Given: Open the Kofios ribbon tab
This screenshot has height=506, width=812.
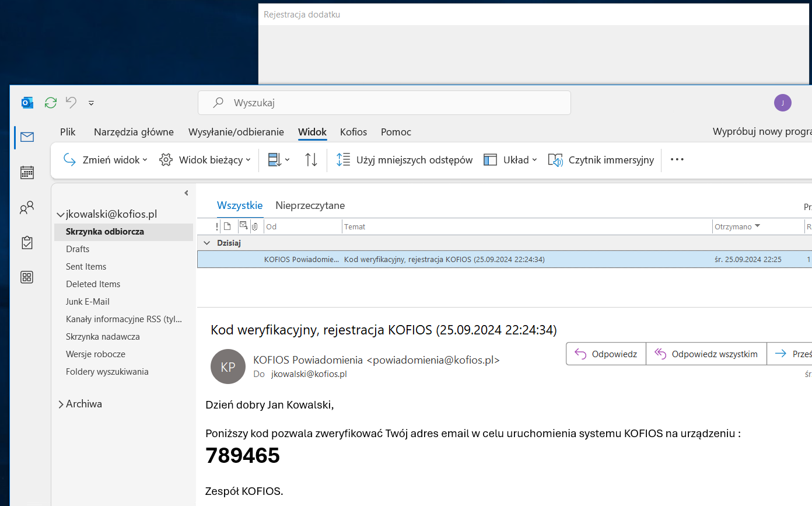Looking at the screenshot, I should coord(353,132).
